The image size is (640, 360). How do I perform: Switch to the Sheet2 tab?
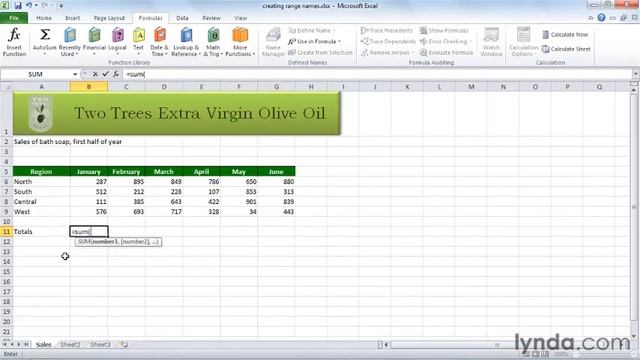point(70,344)
